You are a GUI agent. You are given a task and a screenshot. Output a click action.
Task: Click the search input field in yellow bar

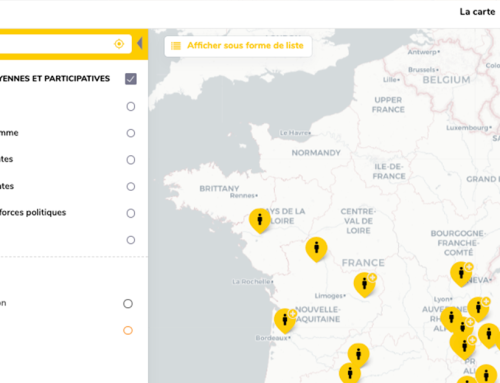coord(66,44)
